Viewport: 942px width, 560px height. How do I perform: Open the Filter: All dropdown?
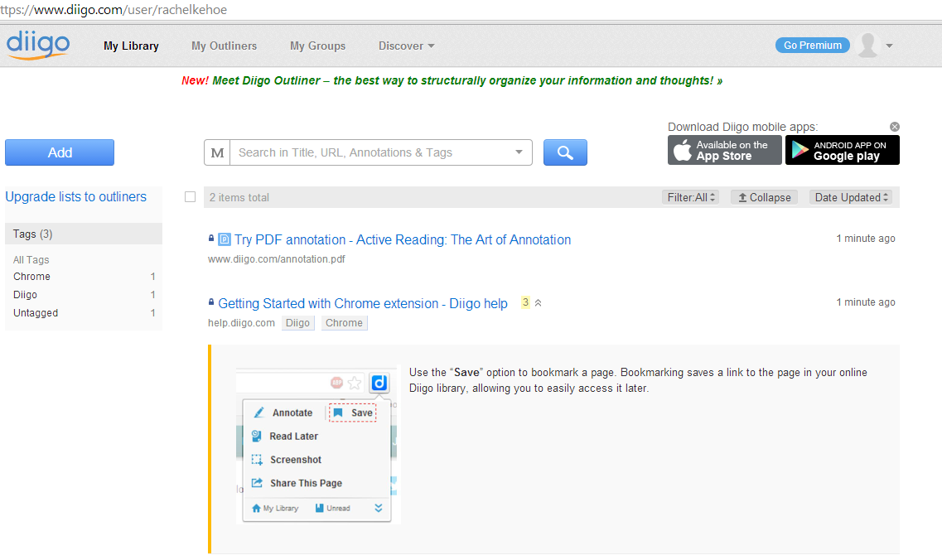pos(691,197)
